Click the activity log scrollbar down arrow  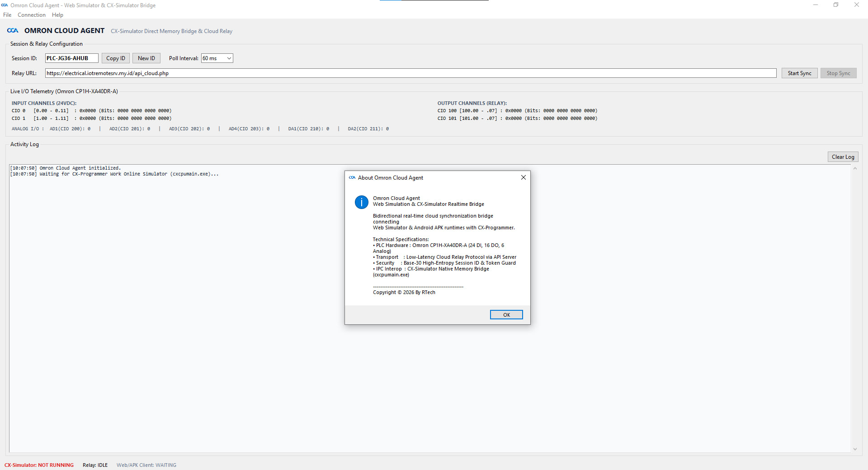click(x=855, y=449)
